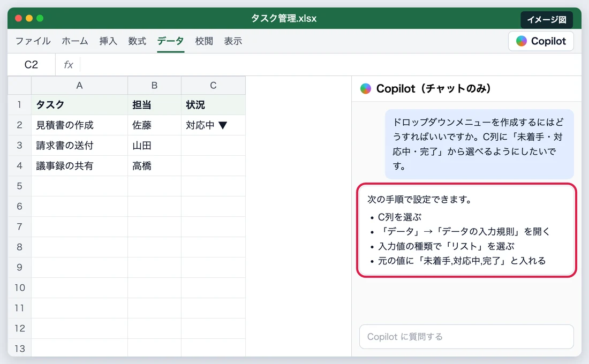Select column A header
Image resolution: width=589 pixels, height=364 pixels.
(x=79, y=85)
